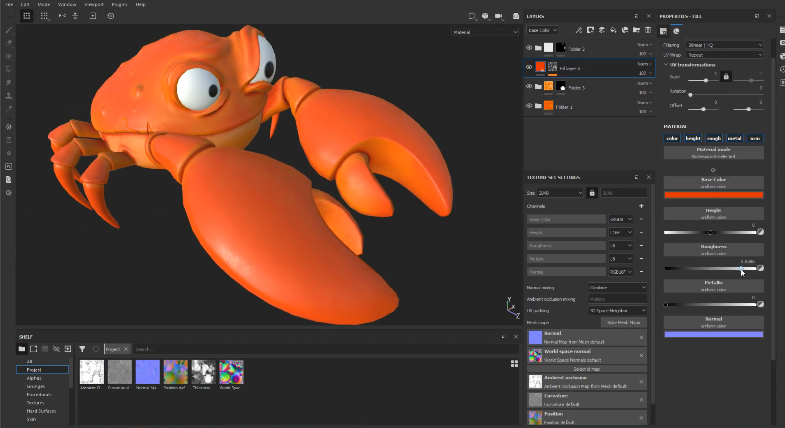
Task: Click the Metallic slider track
Action: click(x=710, y=304)
